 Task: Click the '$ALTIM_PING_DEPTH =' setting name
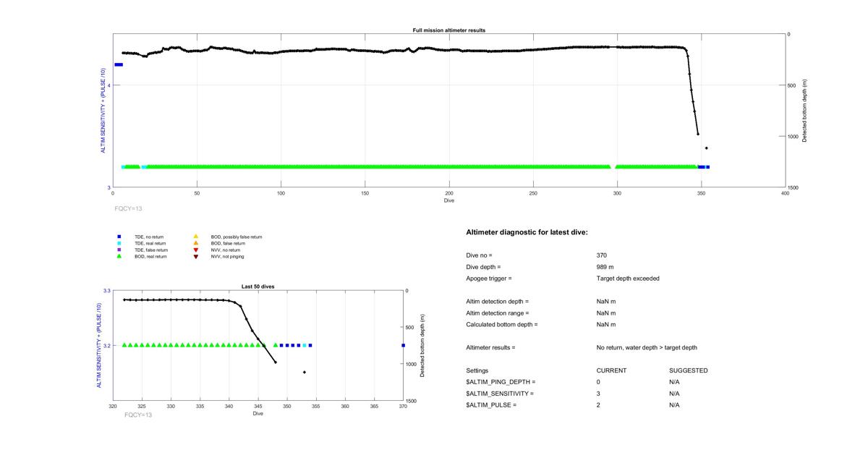(x=501, y=382)
